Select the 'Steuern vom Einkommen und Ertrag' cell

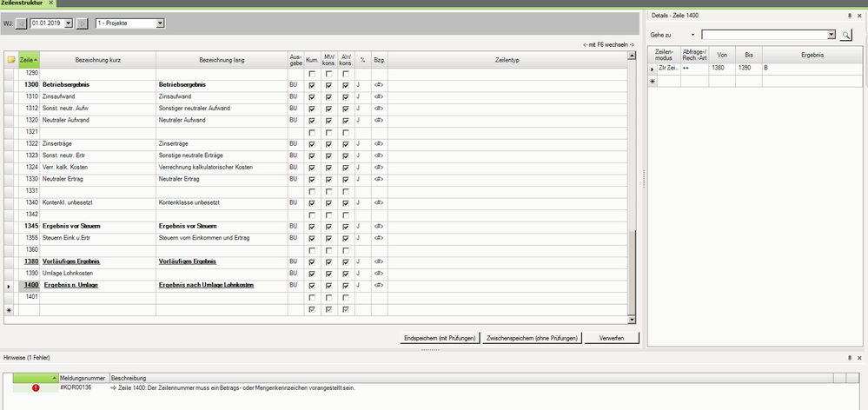coord(222,239)
